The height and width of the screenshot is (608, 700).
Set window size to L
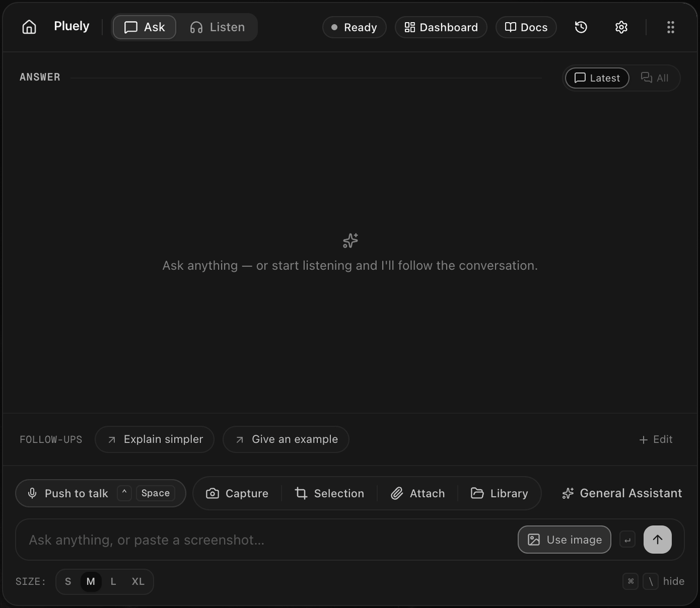tap(113, 581)
